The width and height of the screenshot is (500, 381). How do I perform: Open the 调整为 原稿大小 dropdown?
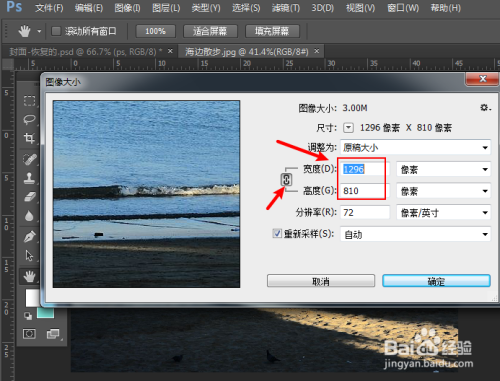tap(415, 147)
